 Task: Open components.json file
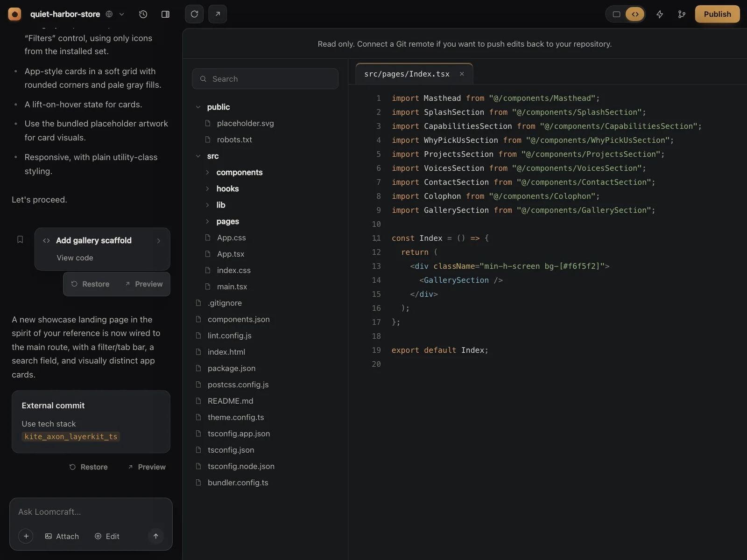pos(239,319)
